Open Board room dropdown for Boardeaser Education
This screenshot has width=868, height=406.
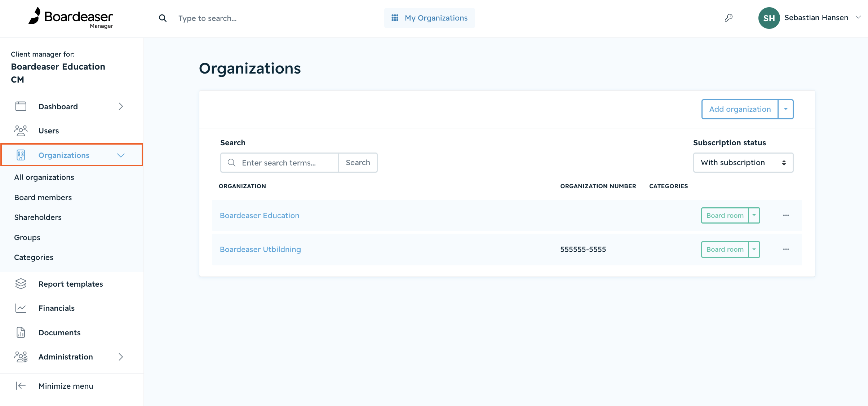coord(754,215)
